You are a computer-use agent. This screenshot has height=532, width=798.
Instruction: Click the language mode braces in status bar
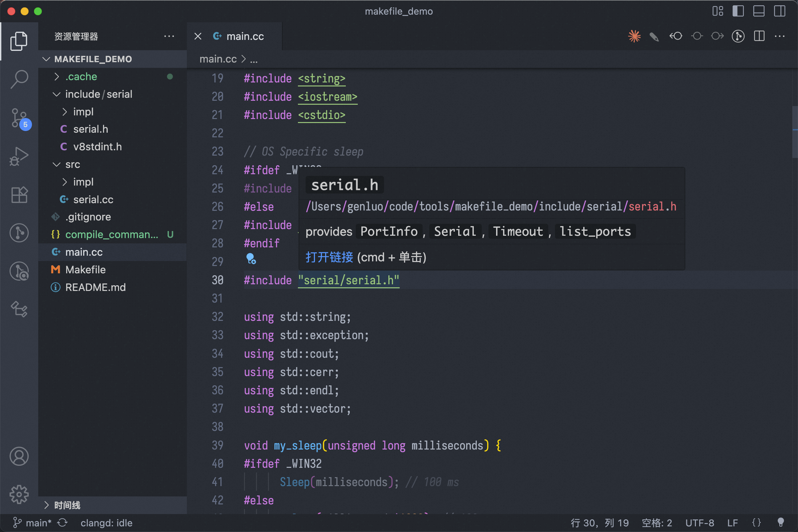pyautogui.click(x=757, y=522)
